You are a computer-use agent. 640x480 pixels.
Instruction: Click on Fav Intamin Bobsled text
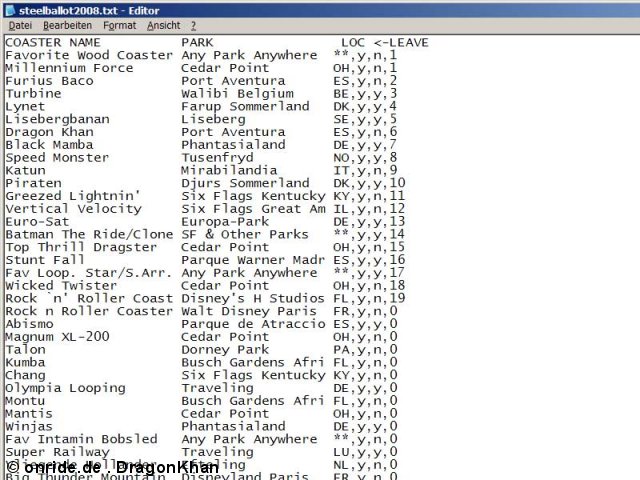point(81,439)
